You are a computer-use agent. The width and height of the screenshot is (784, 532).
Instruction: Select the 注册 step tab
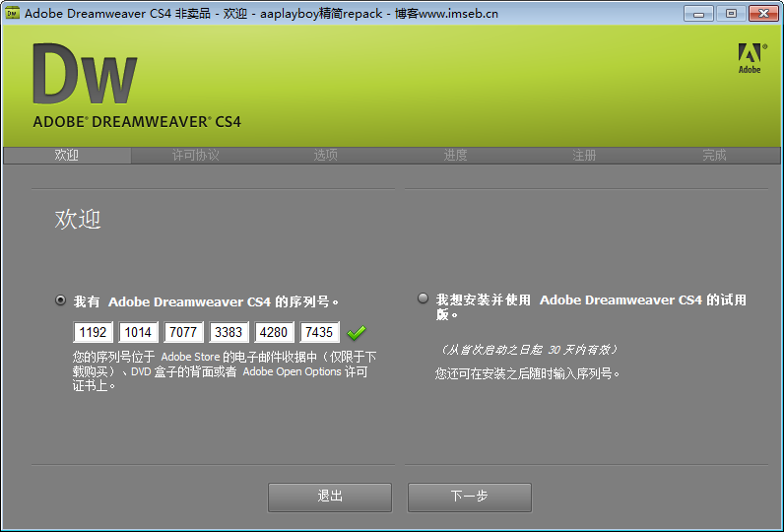pos(584,155)
